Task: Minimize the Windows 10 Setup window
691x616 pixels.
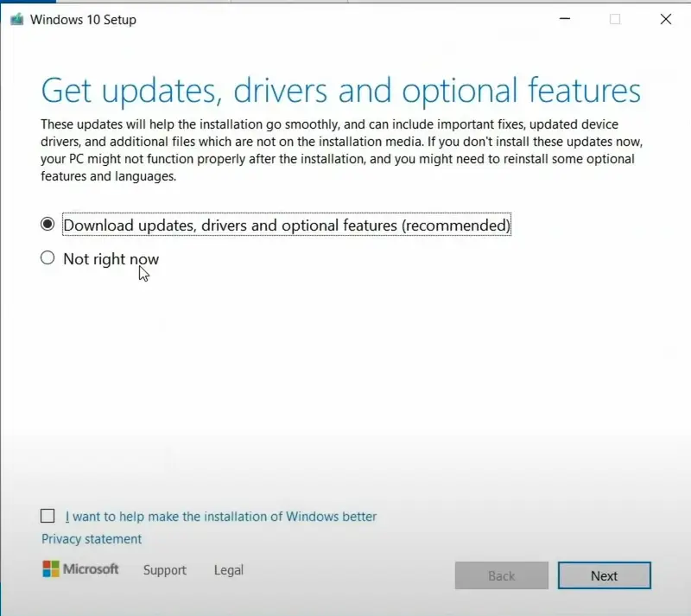Action: [x=565, y=19]
